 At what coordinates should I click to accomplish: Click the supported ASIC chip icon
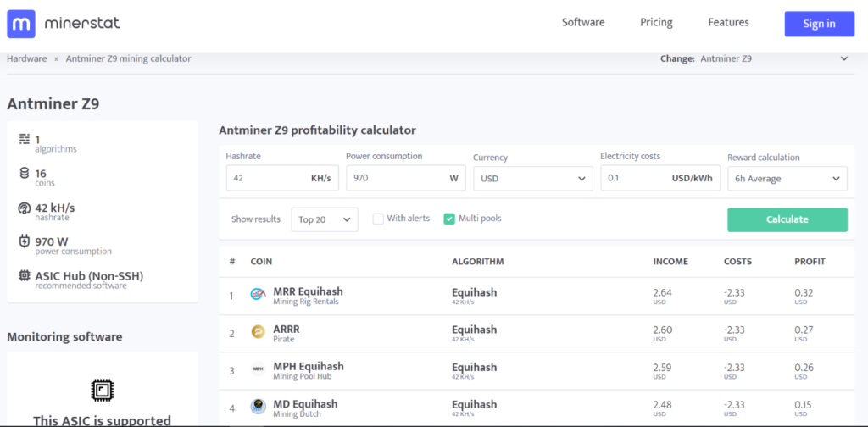(x=102, y=391)
